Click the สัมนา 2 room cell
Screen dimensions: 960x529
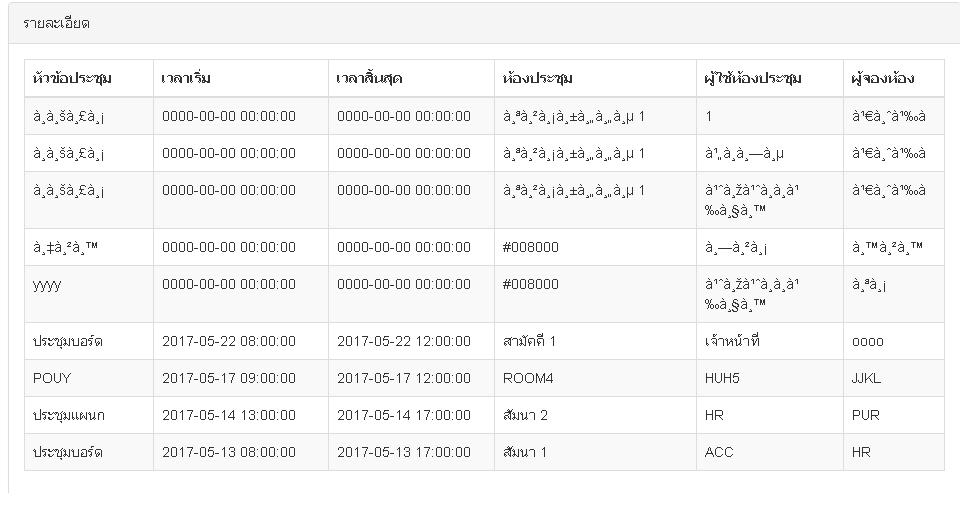pyautogui.click(x=526, y=415)
